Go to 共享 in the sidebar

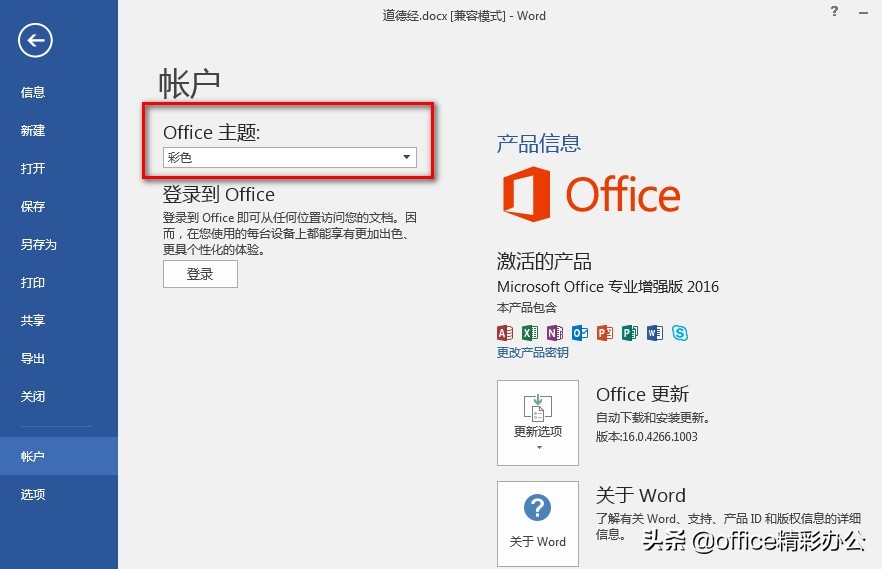point(33,320)
